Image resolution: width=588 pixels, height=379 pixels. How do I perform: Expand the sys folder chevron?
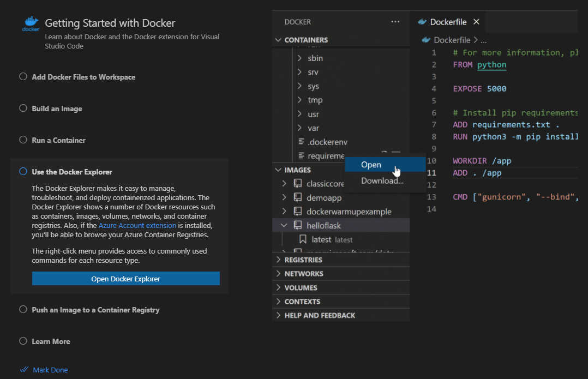pyautogui.click(x=299, y=86)
